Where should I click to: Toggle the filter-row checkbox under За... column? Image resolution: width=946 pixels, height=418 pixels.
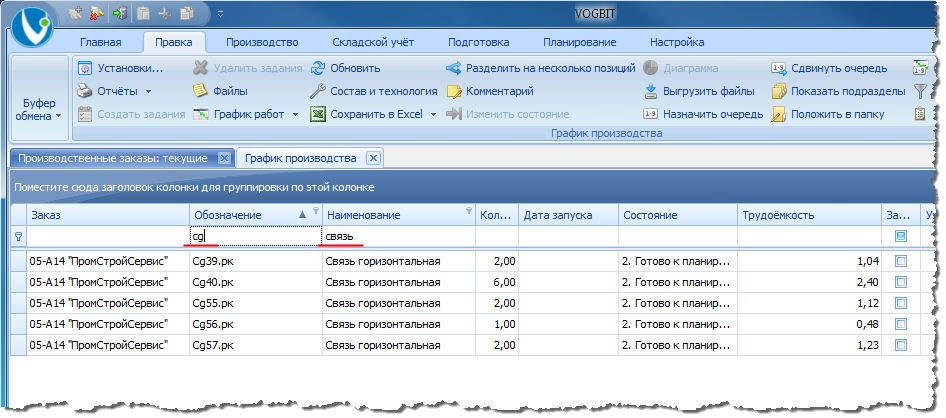(901, 237)
